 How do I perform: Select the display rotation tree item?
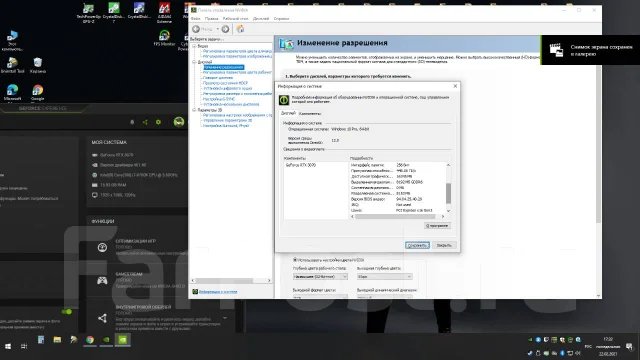click(218, 78)
